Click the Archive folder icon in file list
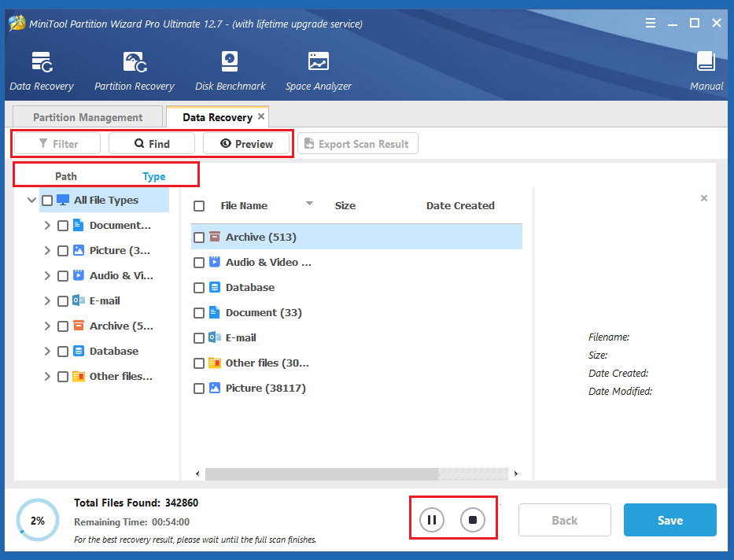 (x=215, y=237)
